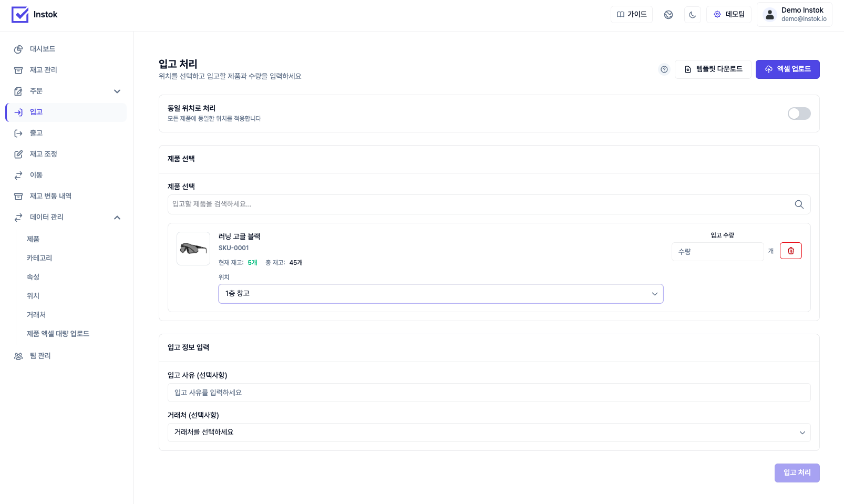Toggle dark mode moon icon
This screenshot has width=844, height=504.
tap(692, 15)
